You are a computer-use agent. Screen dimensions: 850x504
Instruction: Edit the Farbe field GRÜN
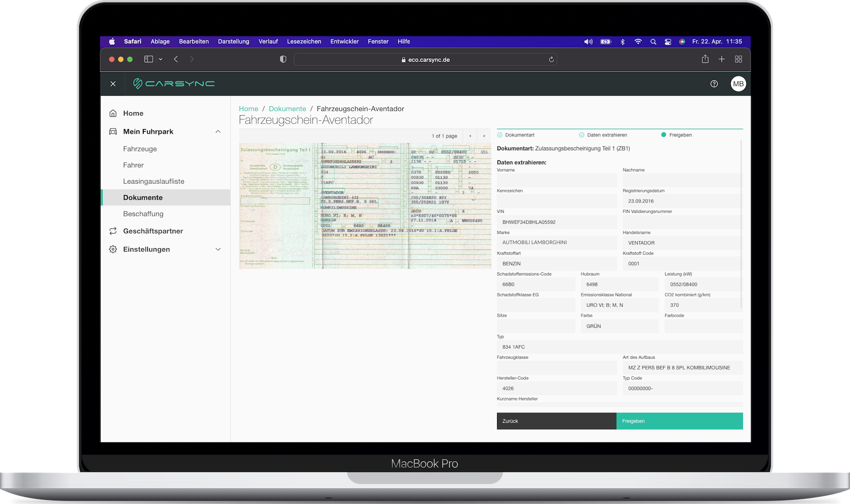pyautogui.click(x=619, y=326)
